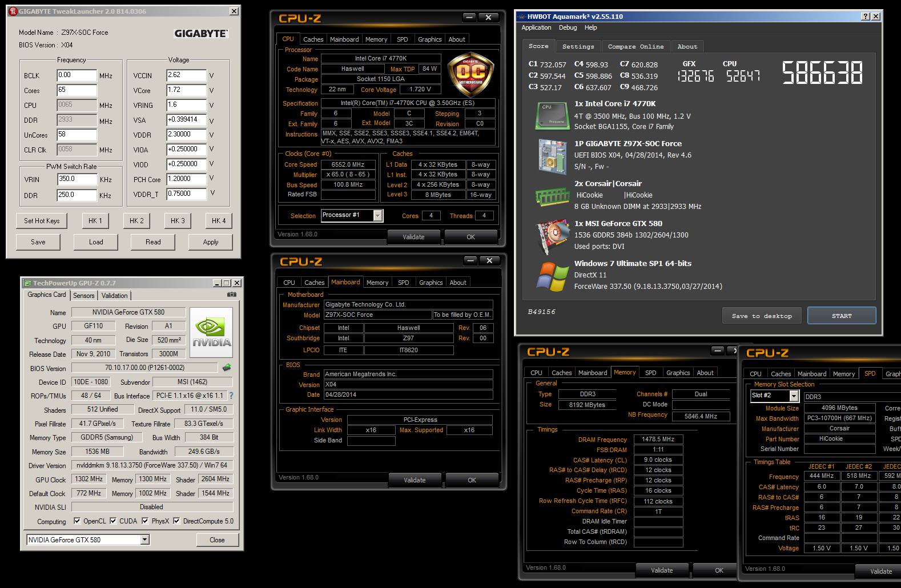The width and height of the screenshot is (901, 588).
Task: Click the UnCores input field
Action: pos(77,135)
